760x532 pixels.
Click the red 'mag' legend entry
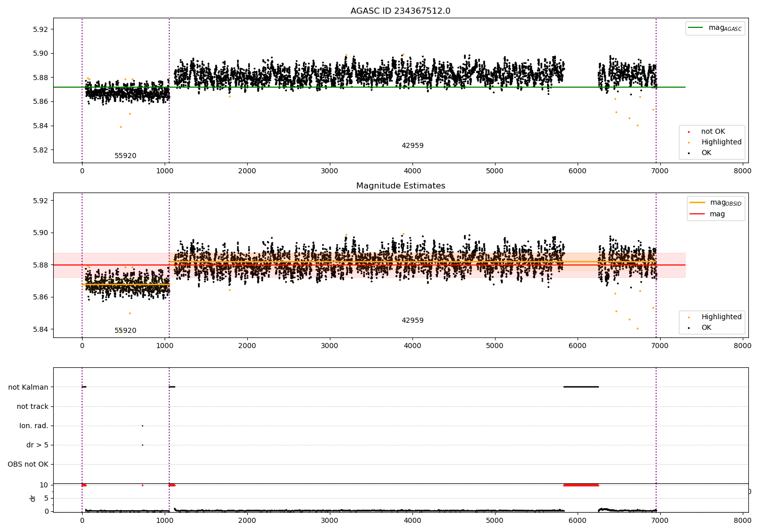(x=707, y=214)
